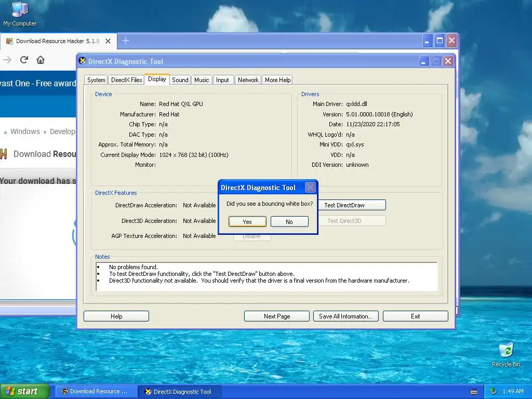532x399 pixels.
Task: Open My Computer desktop icon
Action: [20, 14]
